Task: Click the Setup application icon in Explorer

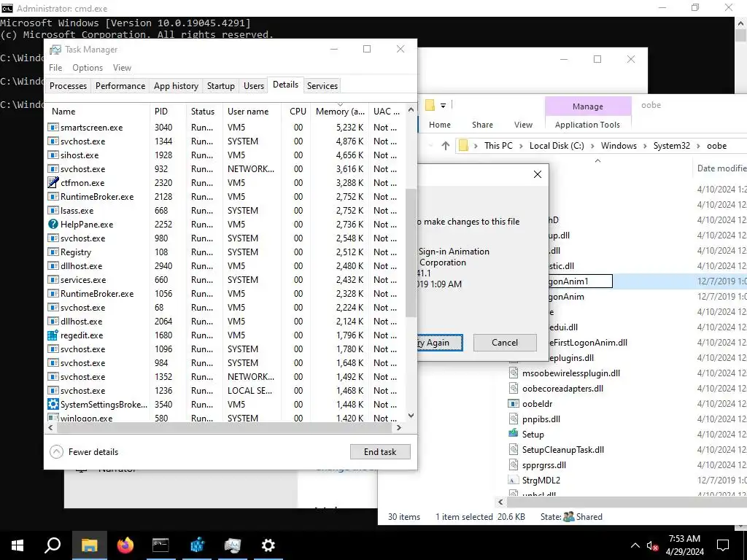Action: 513,434
